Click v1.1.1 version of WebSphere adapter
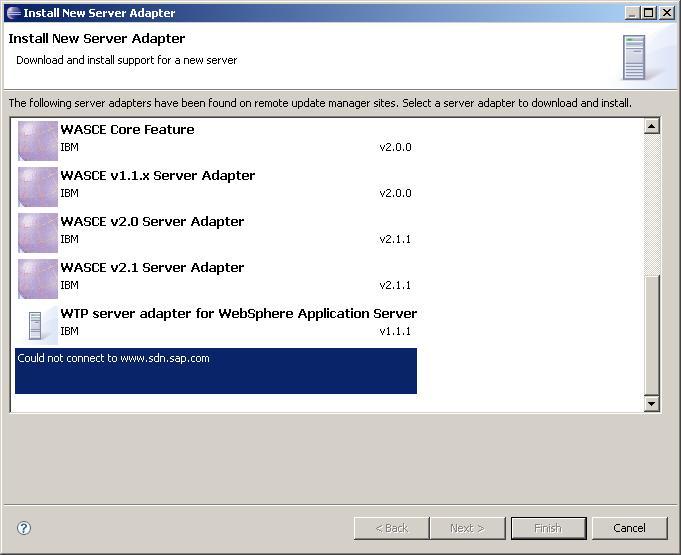The image size is (681, 555). click(395, 331)
